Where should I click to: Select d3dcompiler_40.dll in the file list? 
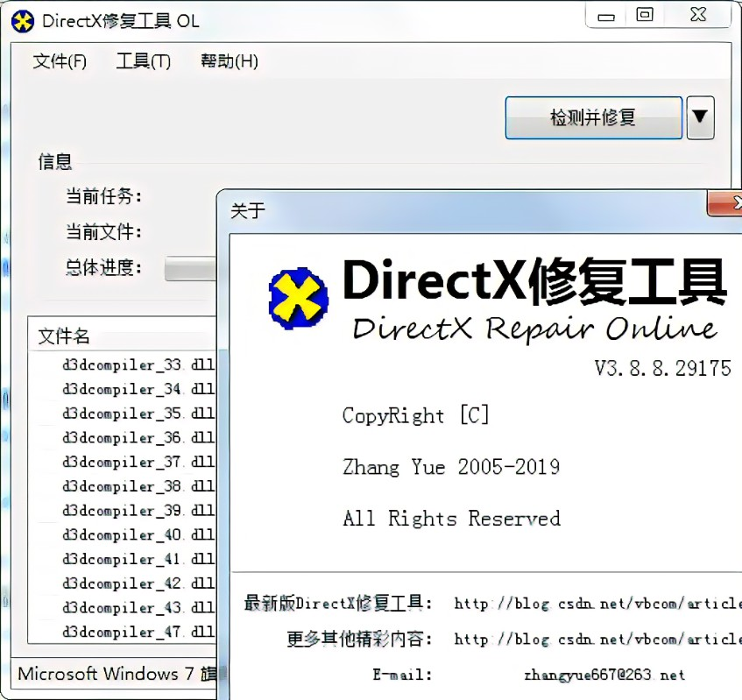[138, 534]
